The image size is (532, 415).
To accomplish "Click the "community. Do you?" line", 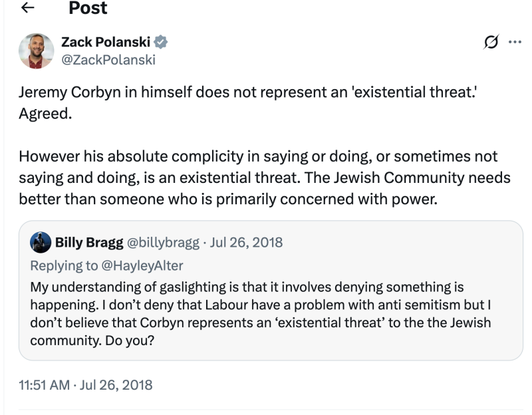I will tap(95, 339).
